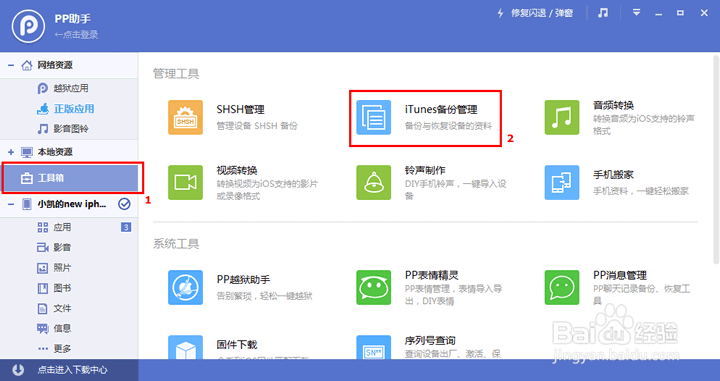Screen dimensions: 720x381
Task: Click the 越狱应用 P icon in sidebar
Action: 43,88
